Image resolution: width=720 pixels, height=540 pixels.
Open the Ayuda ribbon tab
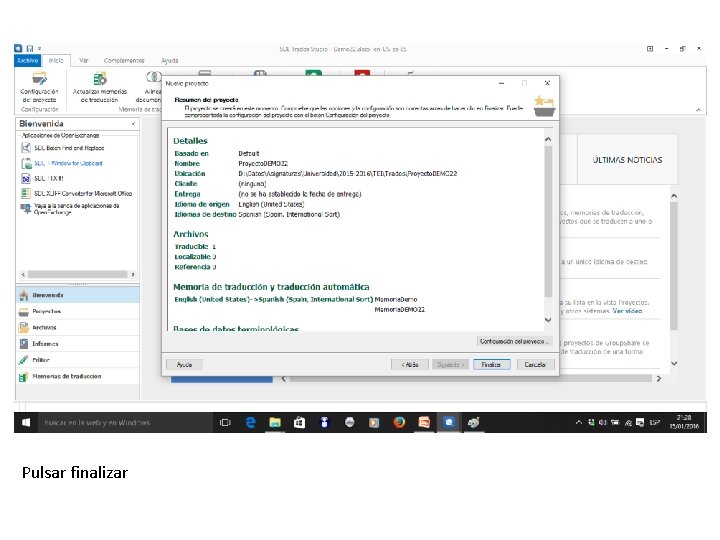(170, 60)
